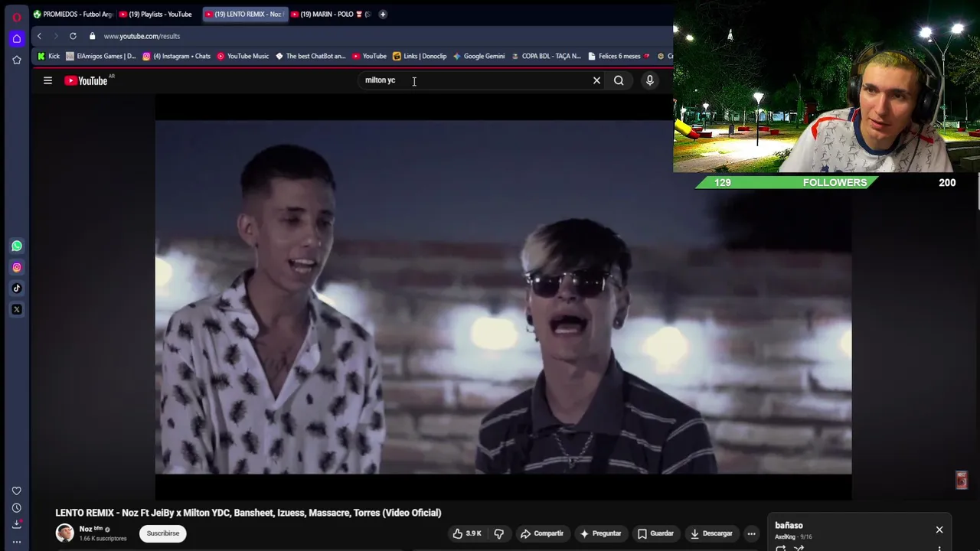The width and height of the screenshot is (980, 551).
Task: Click the video title LENTO REMIX
Action: [248, 513]
